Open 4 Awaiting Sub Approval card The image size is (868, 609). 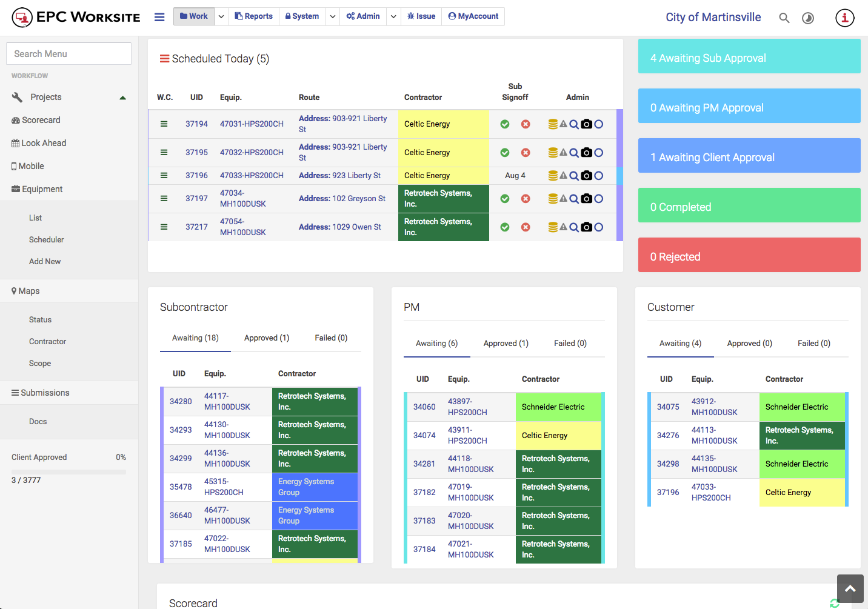[x=749, y=56]
